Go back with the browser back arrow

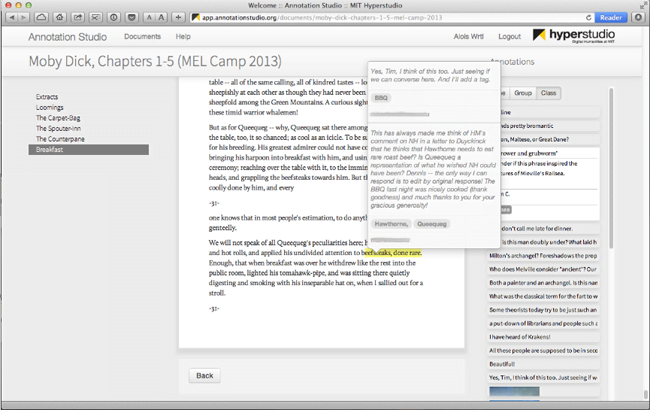[x=12, y=17]
